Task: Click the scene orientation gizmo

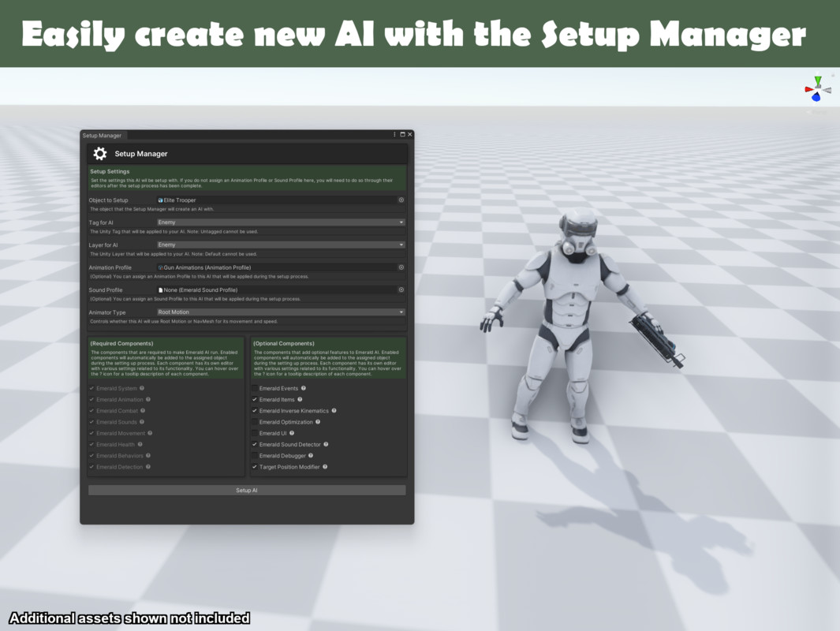Action: [x=817, y=89]
